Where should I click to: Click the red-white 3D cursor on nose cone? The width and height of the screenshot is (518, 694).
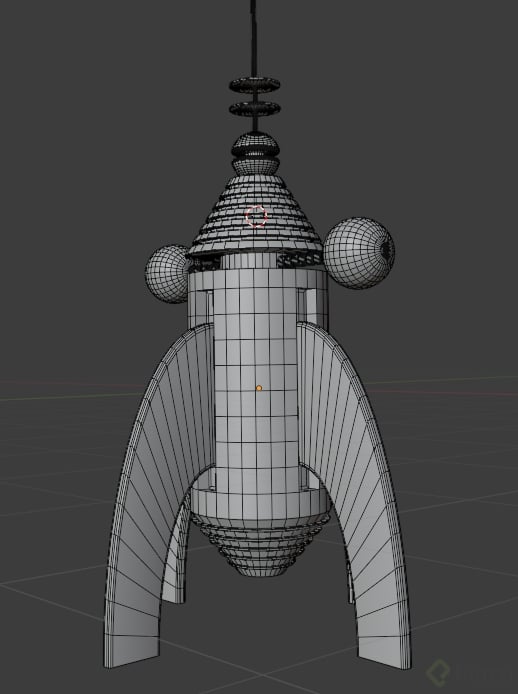coord(256,216)
